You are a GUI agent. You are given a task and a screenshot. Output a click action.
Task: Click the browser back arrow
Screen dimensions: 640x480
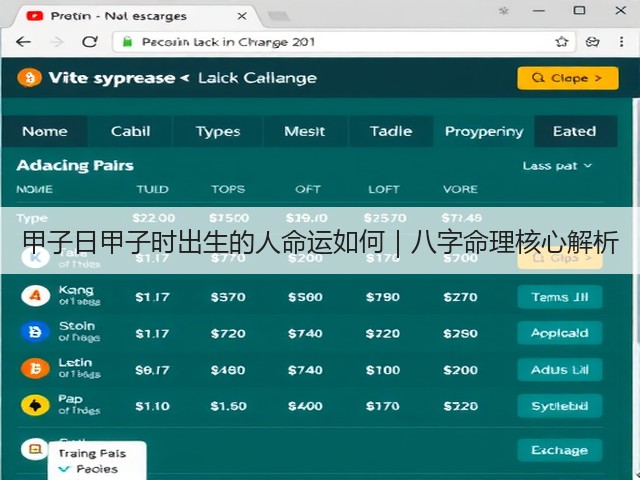pos(23,42)
